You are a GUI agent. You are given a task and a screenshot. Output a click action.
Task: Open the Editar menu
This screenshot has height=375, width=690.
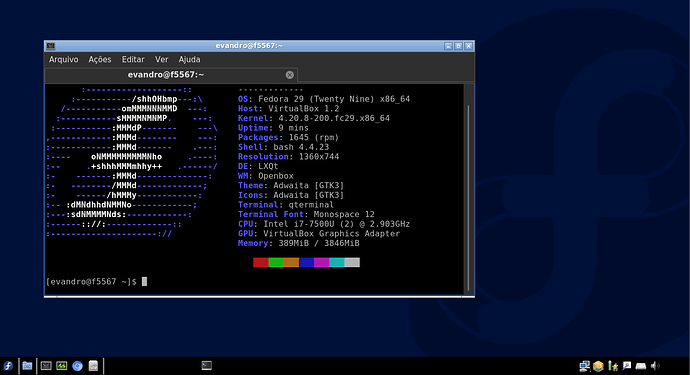pyautogui.click(x=133, y=59)
